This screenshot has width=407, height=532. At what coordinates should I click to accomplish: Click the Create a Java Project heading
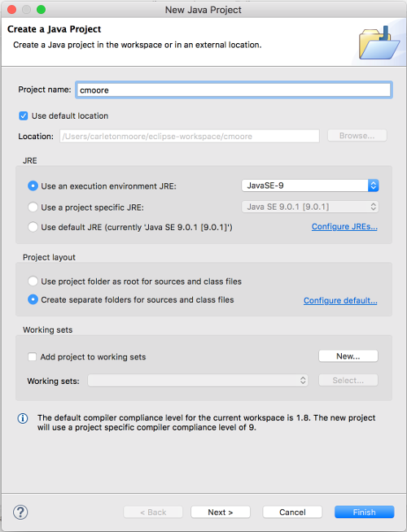(54, 29)
